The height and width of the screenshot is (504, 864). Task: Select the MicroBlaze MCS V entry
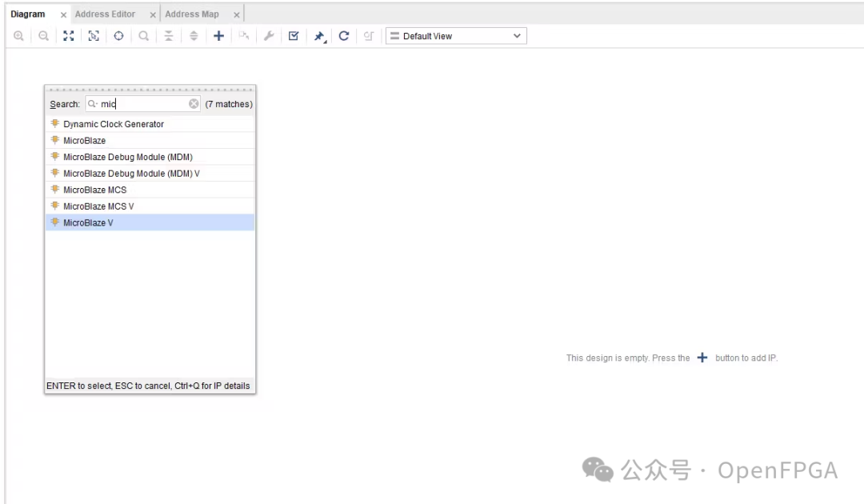point(150,206)
